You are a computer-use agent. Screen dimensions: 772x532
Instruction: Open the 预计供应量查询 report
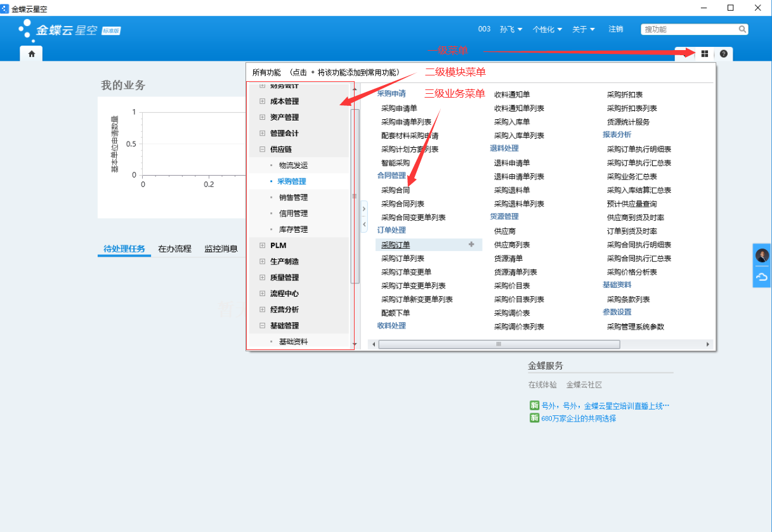point(632,204)
